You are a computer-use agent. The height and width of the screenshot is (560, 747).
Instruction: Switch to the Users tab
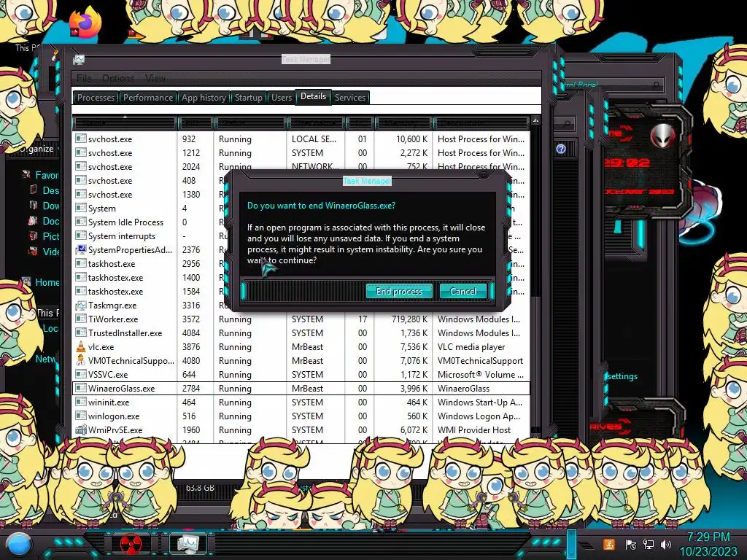281,98
